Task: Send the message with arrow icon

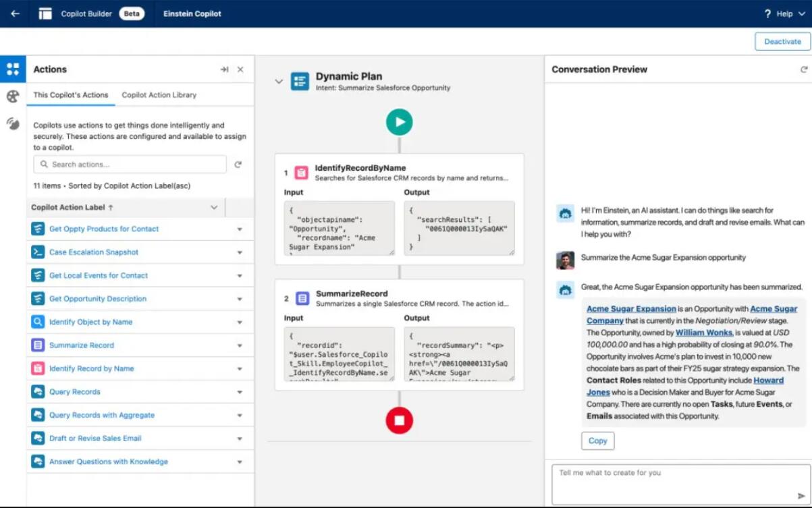Action: click(x=801, y=496)
